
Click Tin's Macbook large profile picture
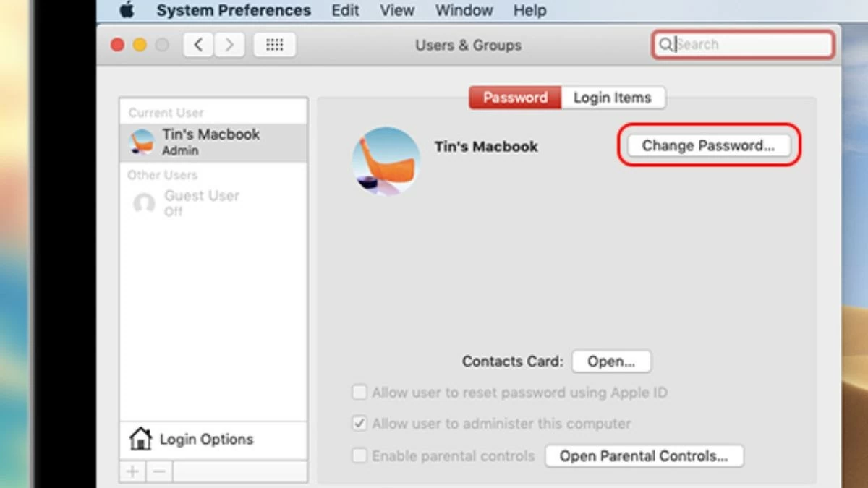pos(386,160)
